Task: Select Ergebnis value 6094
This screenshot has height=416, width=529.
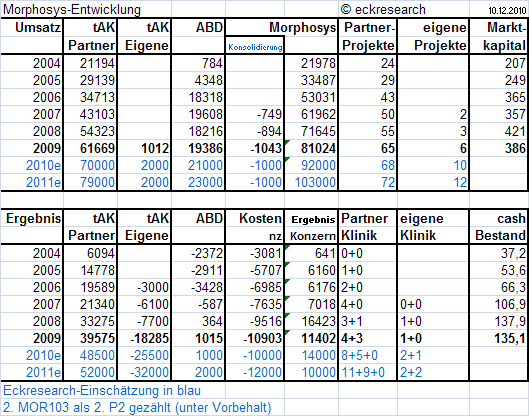Action: pos(101,253)
